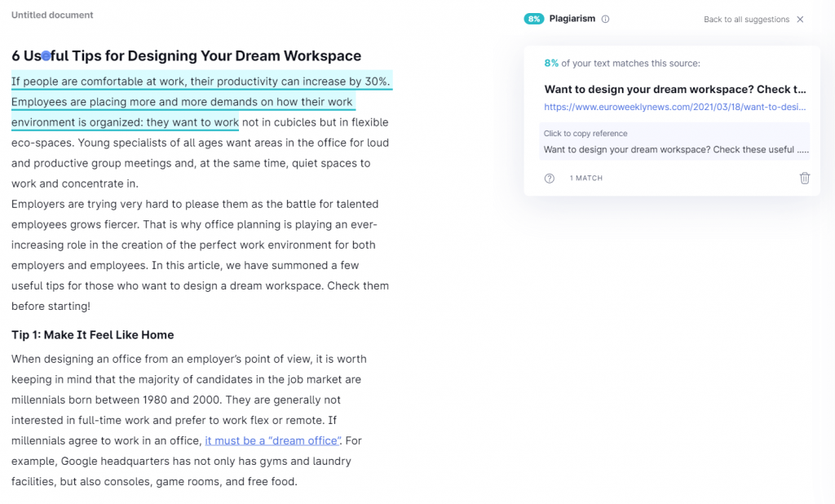Click the blue cursor dot in the heading
Viewport: 835px width, 504px height.
point(46,55)
